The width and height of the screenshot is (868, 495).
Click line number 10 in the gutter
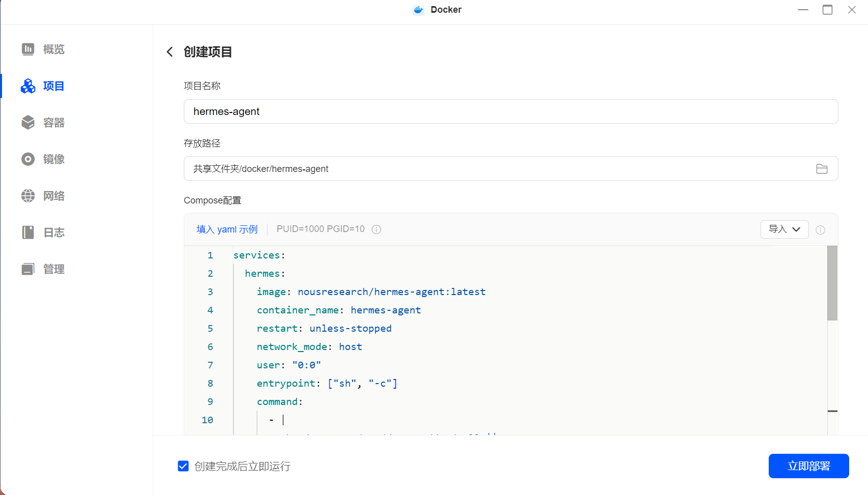207,420
